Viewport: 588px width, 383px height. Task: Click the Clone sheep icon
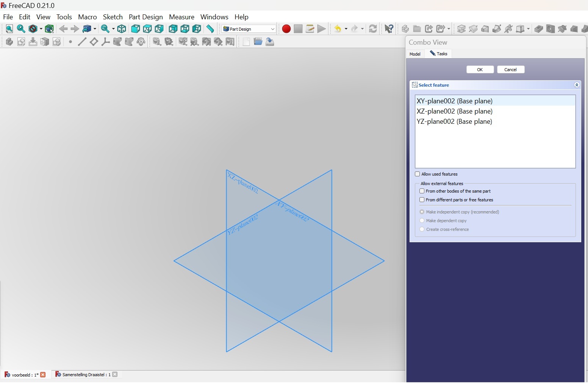tap(141, 42)
